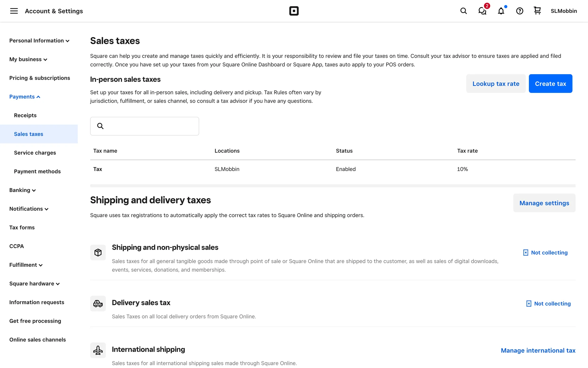Click the shipping box icon
This screenshot has height=368, width=588.
pos(98,252)
